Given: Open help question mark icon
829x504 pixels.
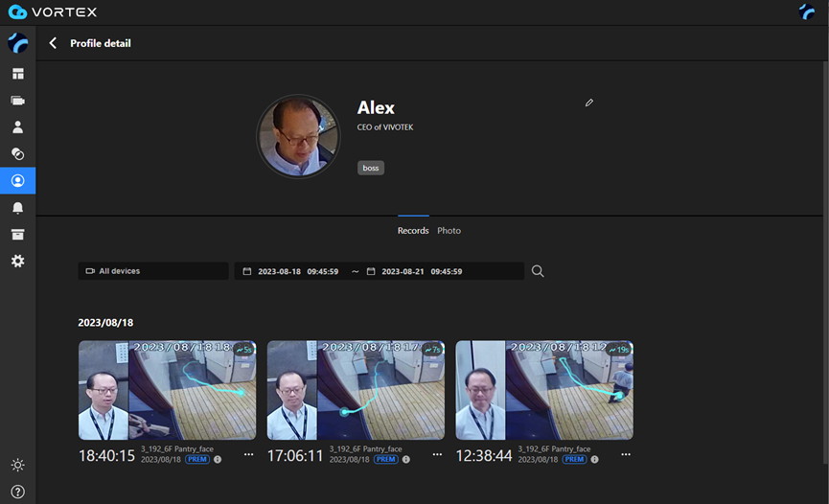Looking at the screenshot, I should pos(17,492).
